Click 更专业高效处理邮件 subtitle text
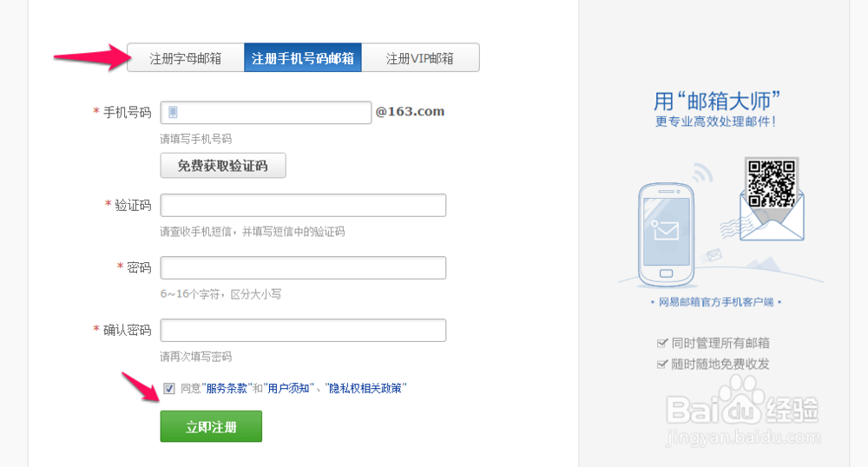The width and height of the screenshot is (868, 467). click(716, 122)
